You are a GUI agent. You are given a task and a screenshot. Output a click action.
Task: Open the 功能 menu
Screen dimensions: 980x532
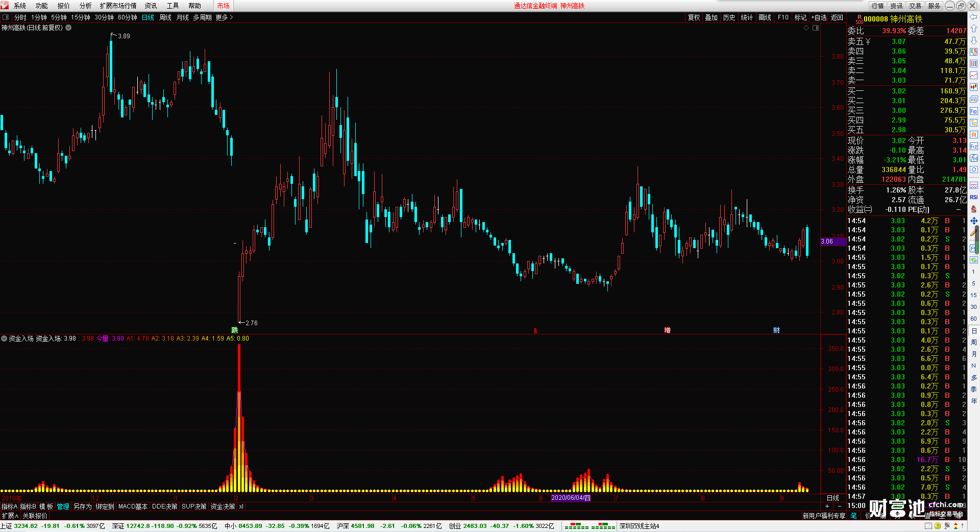point(41,6)
